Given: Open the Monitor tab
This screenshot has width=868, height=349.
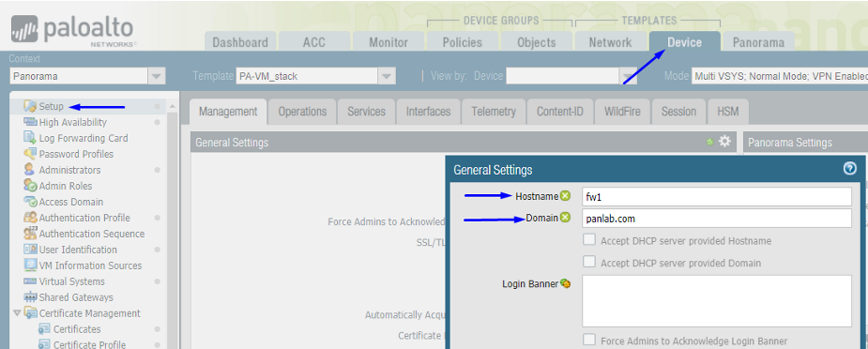Looking at the screenshot, I should pos(388,42).
